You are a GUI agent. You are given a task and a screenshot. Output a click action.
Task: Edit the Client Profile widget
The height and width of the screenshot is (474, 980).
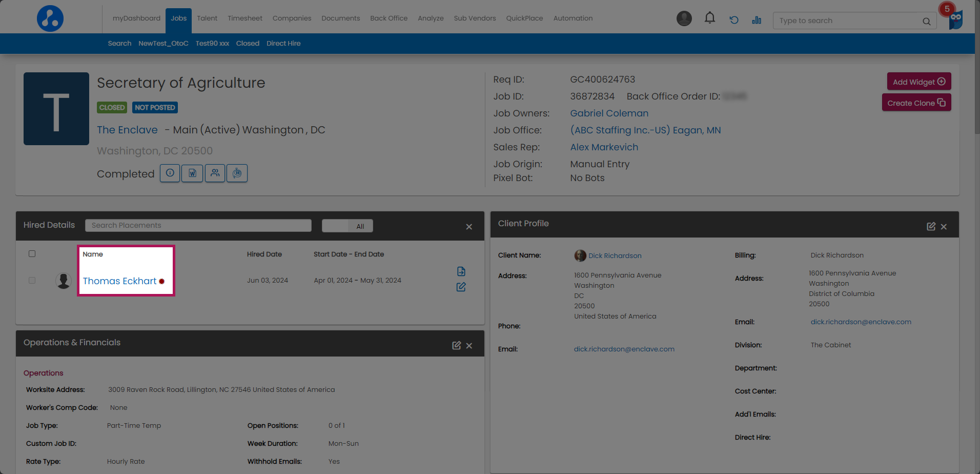pyautogui.click(x=931, y=227)
